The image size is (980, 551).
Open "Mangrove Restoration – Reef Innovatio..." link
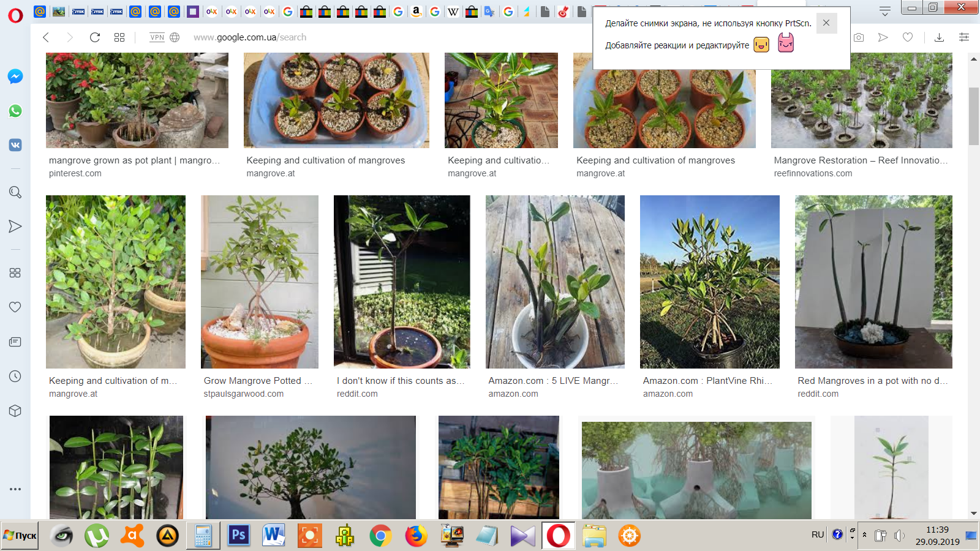[x=861, y=160]
